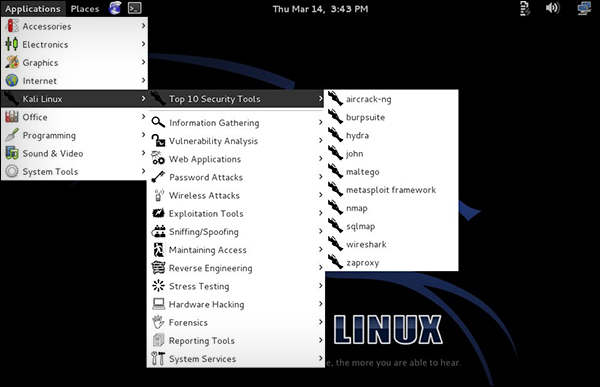The image size is (600, 387).
Task: Click the System Services tools icon
Action: [158, 358]
